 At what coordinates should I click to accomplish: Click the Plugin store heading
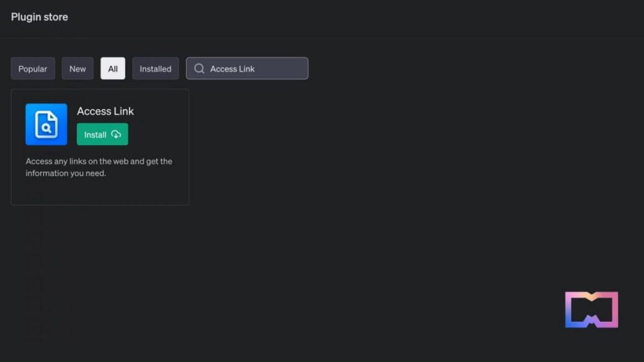tap(40, 17)
